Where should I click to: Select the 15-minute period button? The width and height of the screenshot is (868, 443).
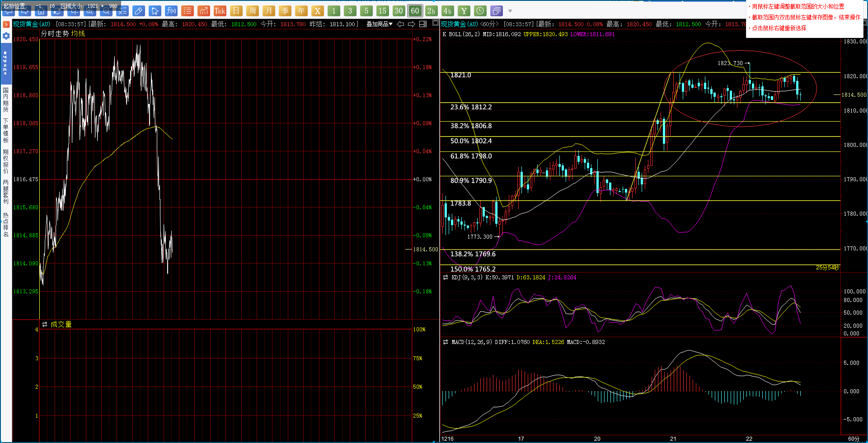point(383,11)
